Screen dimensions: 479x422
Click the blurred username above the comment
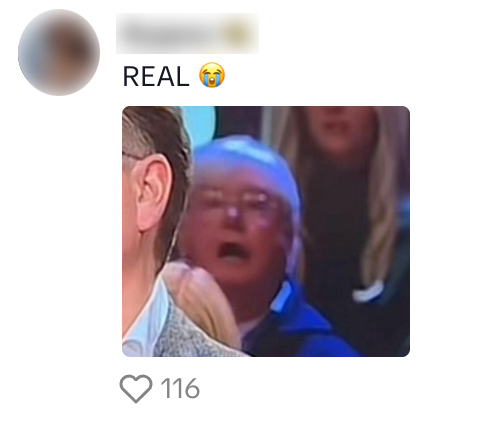(187, 33)
